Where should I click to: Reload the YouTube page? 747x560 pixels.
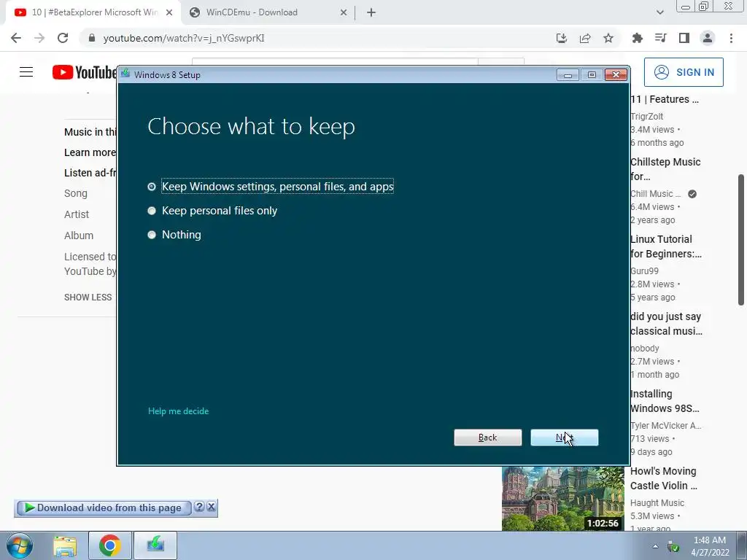(63, 38)
